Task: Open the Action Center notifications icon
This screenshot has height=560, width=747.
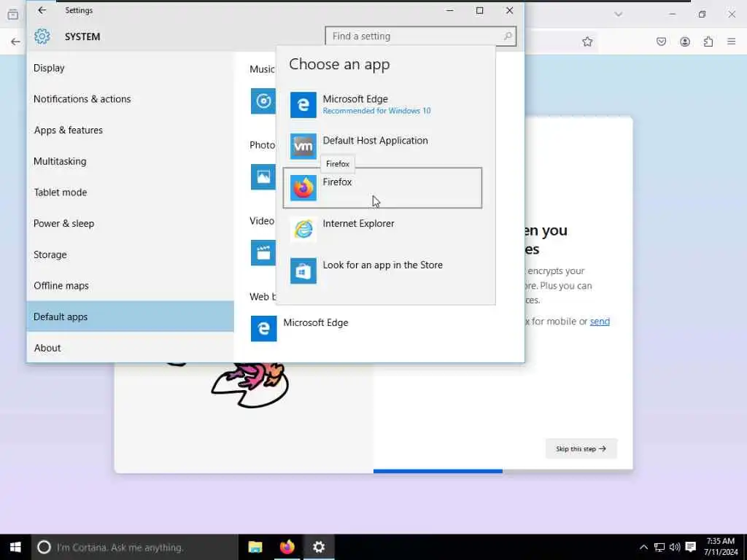Action: coord(690,547)
